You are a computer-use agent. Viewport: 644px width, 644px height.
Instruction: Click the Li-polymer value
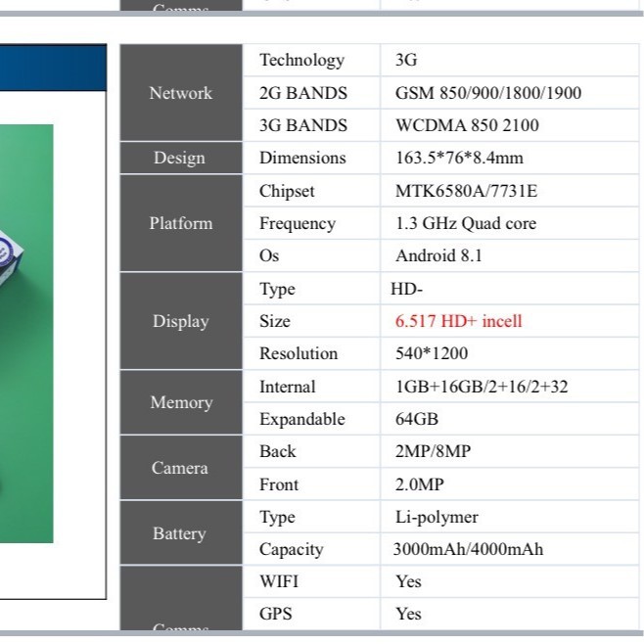point(437,518)
